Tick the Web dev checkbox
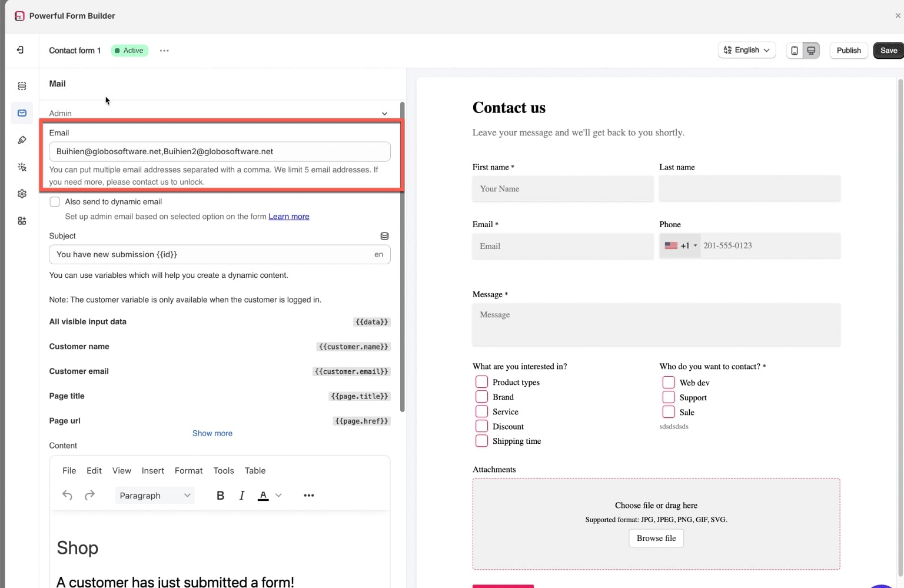The width and height of the screenshot is (904, 588). [669, 383]
